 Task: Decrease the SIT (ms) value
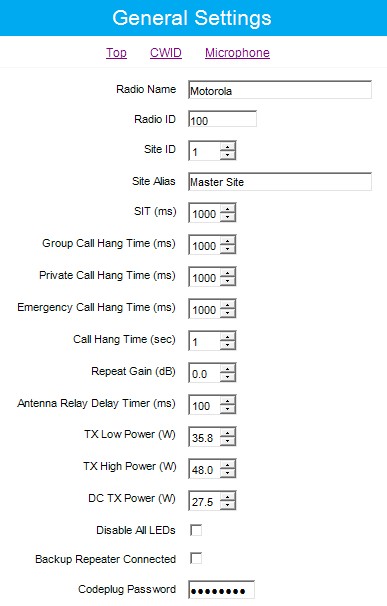pyautogui.click(x=227, y=218)
